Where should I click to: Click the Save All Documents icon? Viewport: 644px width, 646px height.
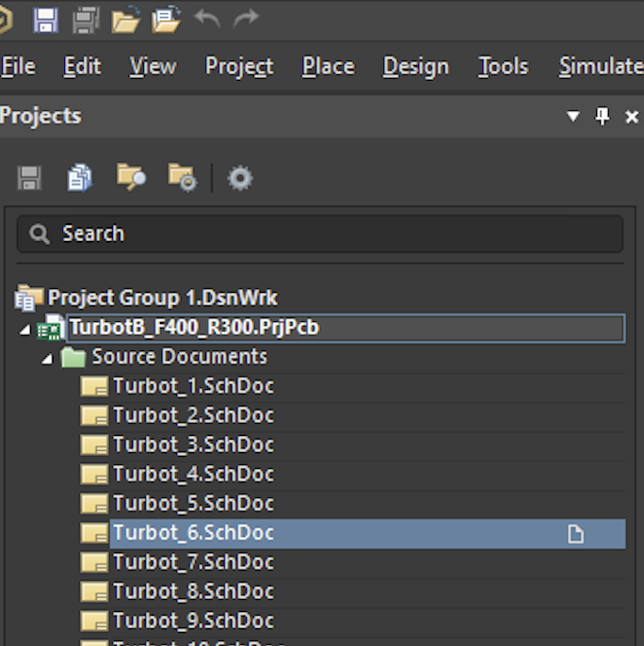pos(86,20)
